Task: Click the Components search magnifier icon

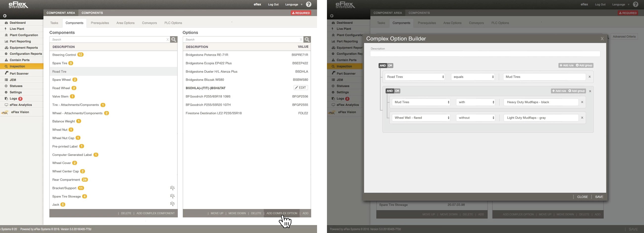Action: [174, 40]
